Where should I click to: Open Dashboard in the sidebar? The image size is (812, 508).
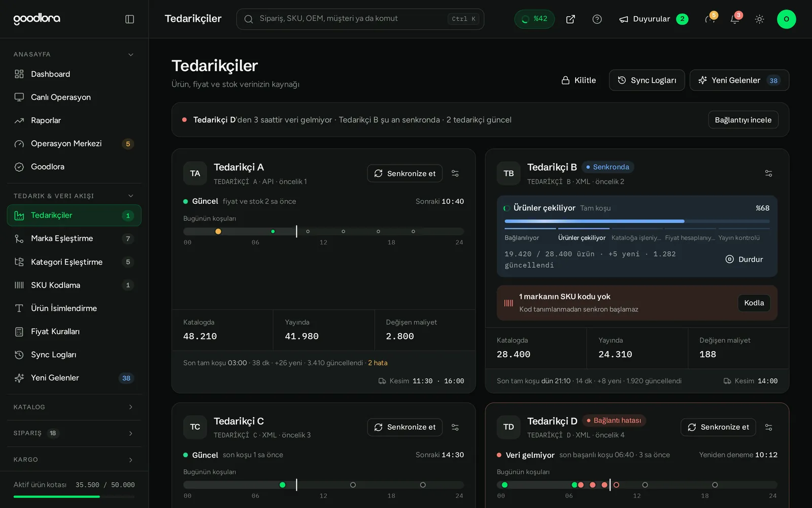74,74
